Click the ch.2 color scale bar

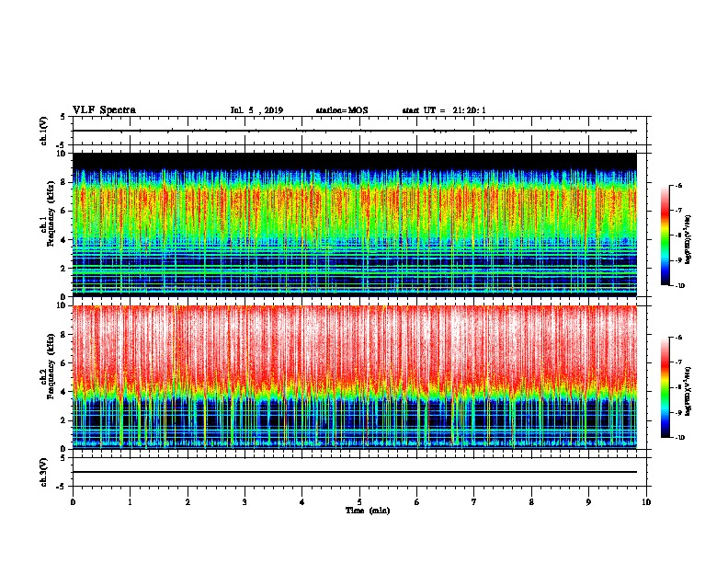665,387
